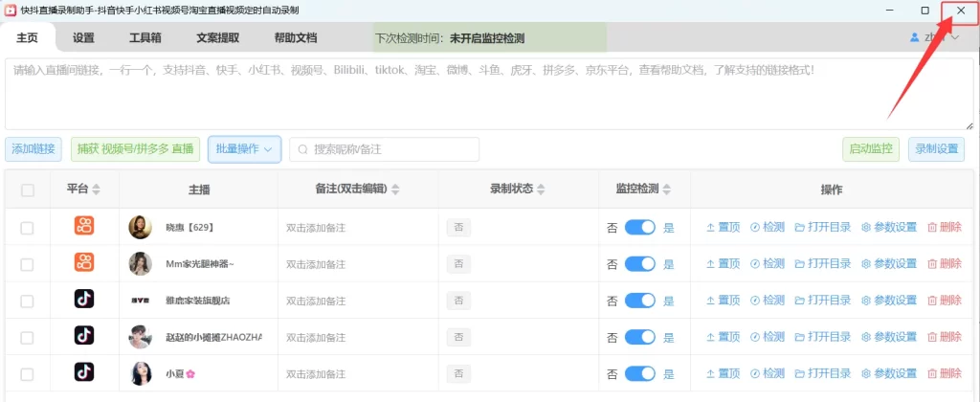Screen dimensions: 980x402
Task: Run 检测 for 小夏
Action: tap(767, 374)
